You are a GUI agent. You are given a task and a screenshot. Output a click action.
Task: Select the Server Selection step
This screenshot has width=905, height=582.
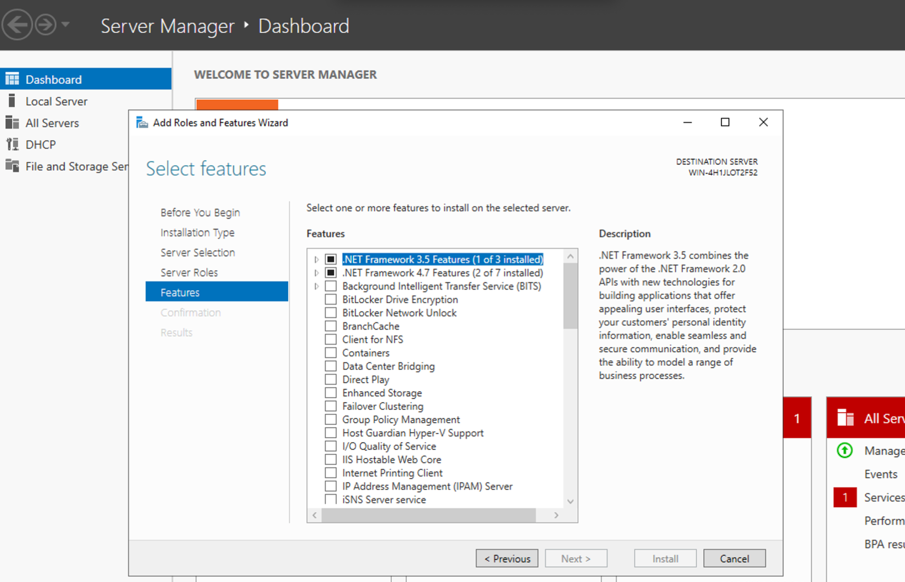pyautogui.click(x=198, y=252)
